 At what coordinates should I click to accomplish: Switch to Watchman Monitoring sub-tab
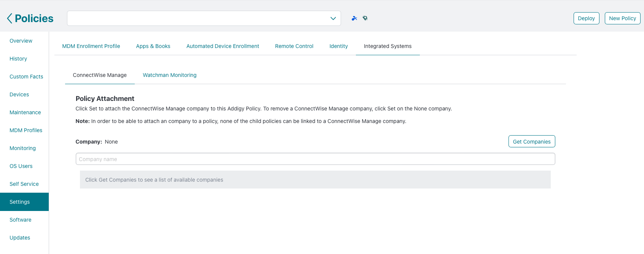point(170,75)
